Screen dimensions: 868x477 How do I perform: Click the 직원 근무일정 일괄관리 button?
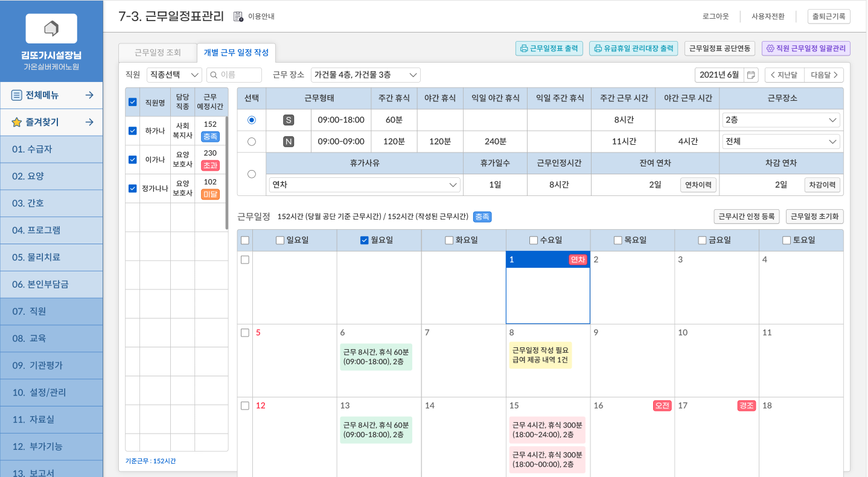806,48
